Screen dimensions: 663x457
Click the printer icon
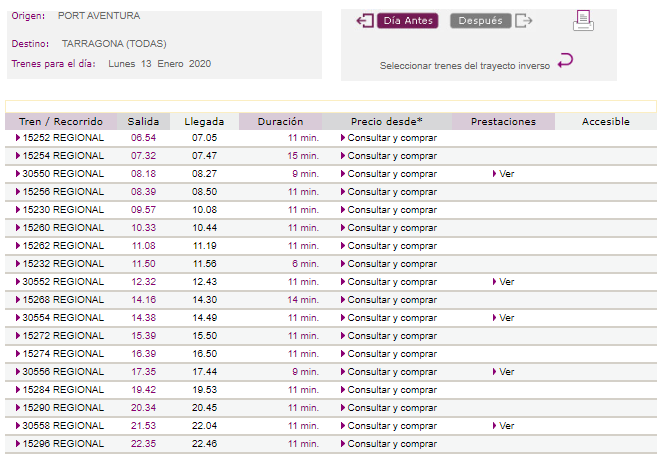(583, 21)
